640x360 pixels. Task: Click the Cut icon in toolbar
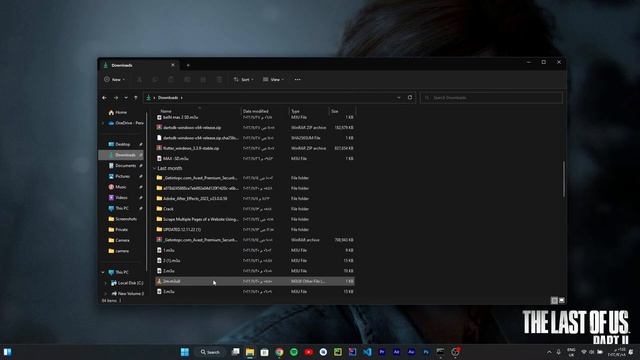click(x=139, y=80)
